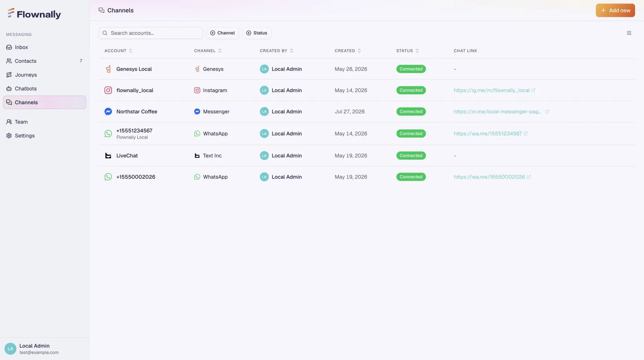Click WhatsApp icon beside +15551234567 account
The image size is (644, 360).
tap(108, 134)
